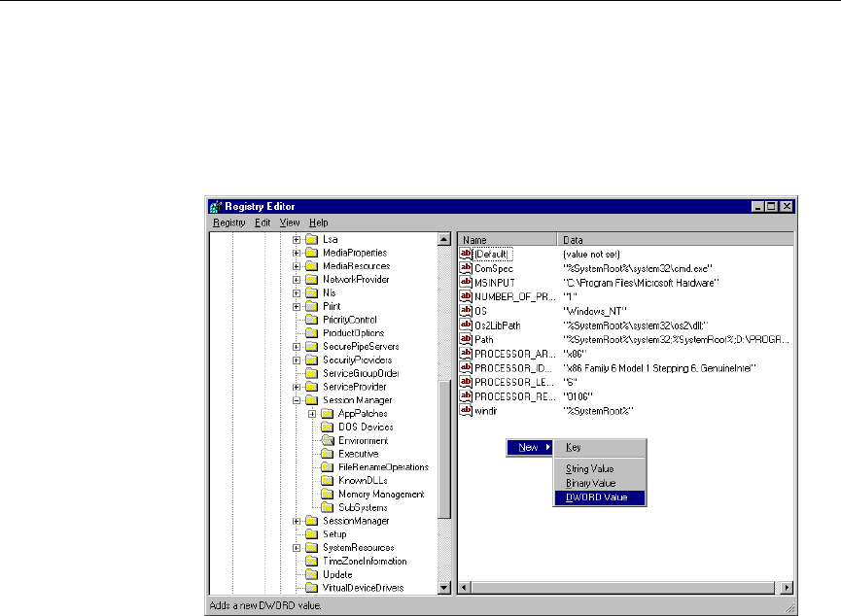Screen dimensions: 841x616
Task: Click the values pane scroll left arrow
Action: 465,588
